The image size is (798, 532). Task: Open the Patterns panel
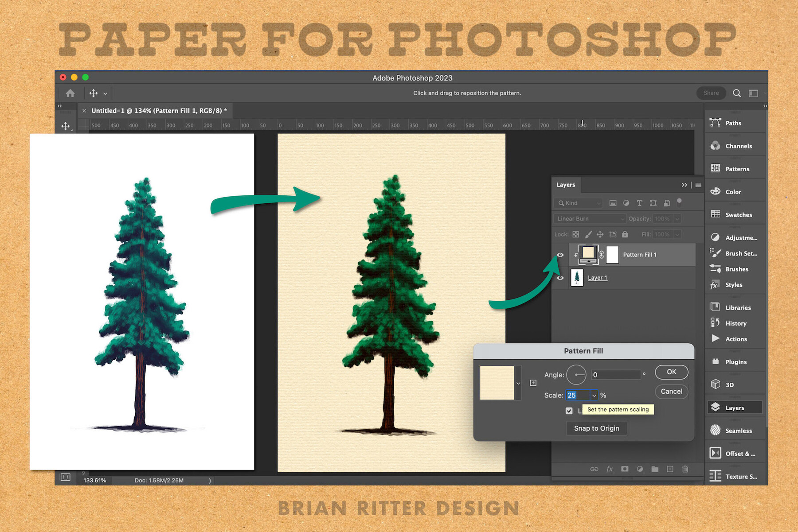tap(736, 169)
